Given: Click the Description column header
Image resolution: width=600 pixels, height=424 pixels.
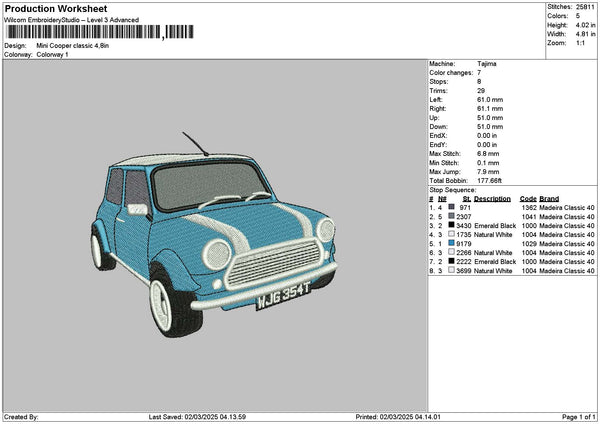Looking at the screenshot, I should pyautogui.click(x=492, y=198).
